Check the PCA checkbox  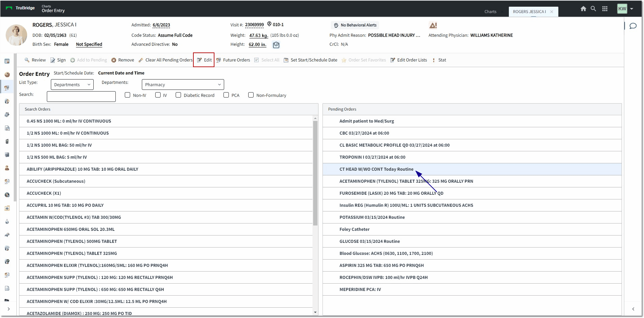226,95
